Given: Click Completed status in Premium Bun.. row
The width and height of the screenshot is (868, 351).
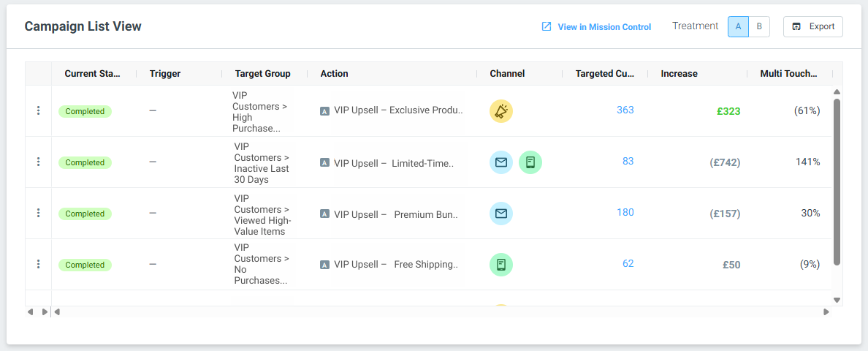Looking at the screenshot, I should pyautogui.click(x=85, y=214).
